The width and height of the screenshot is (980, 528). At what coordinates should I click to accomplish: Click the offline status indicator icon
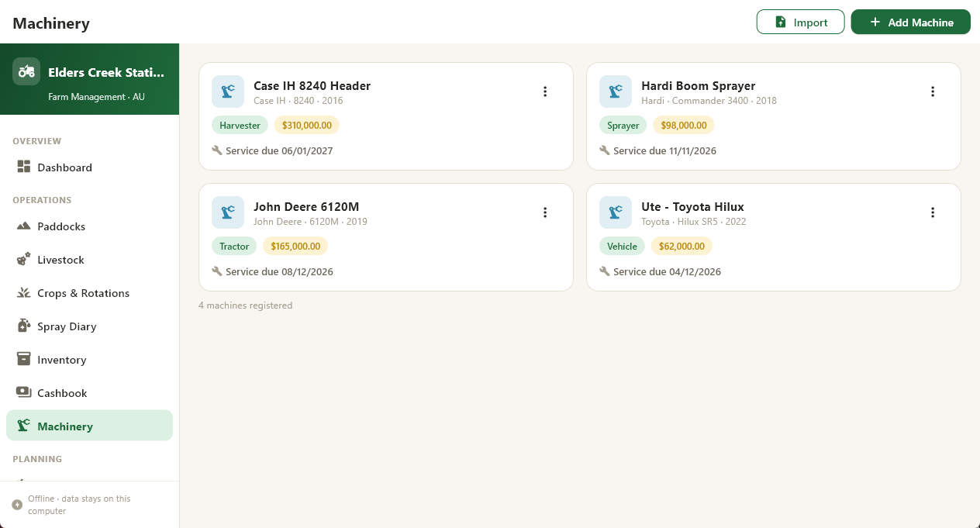tap(17, 505)
